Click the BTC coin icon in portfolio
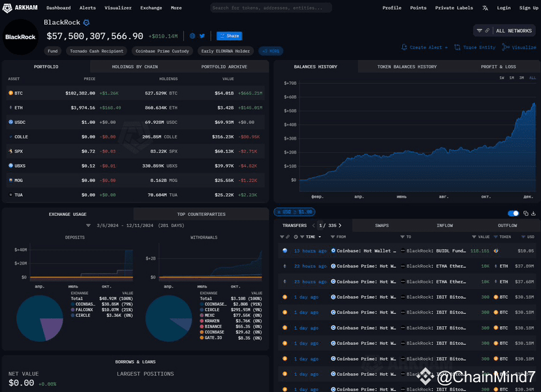This screenshot has width=541, height=392. click(x=10, y=93)
